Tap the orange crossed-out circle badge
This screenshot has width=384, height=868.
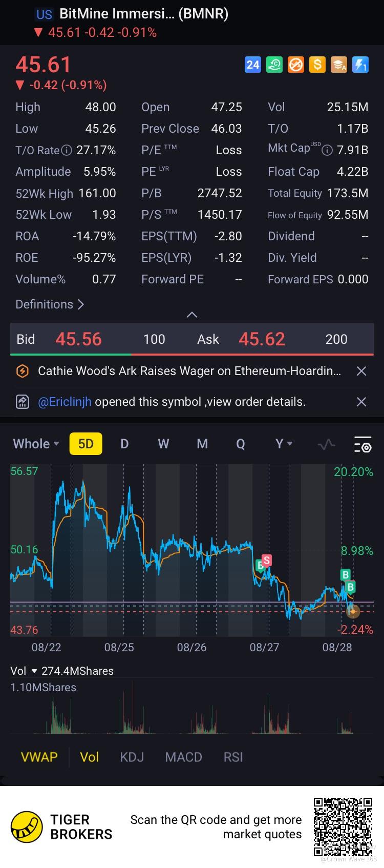(296, 65)
